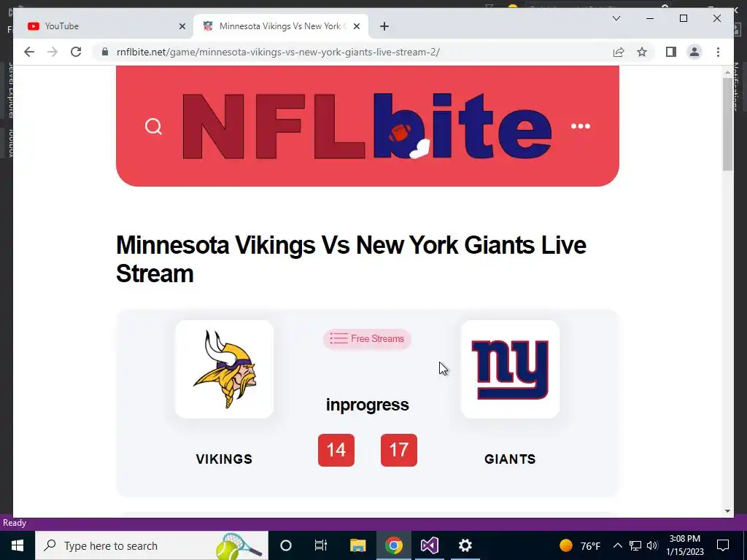The height and width of the screenshot is (560, 747).
Task: Open Cortana circle icon on taskbar
Action: (x=286, y=545)
